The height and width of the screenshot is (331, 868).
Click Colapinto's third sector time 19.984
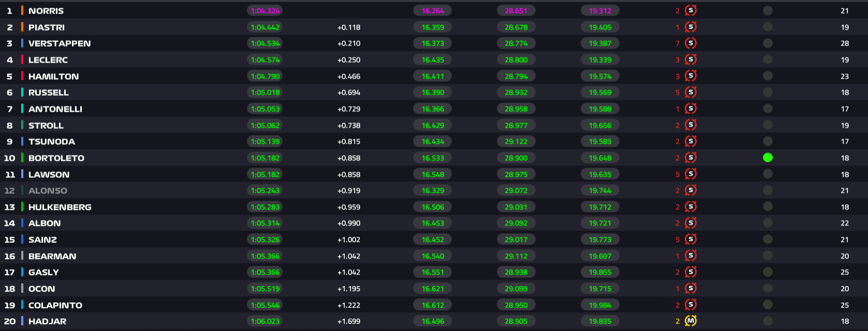[x=600, y=305]
